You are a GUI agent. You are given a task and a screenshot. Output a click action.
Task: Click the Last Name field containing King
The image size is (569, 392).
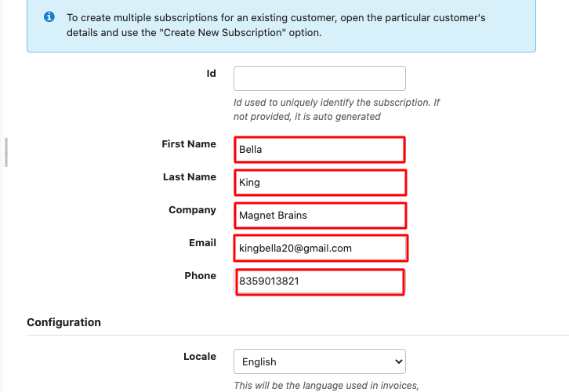(x=320, y=183)
